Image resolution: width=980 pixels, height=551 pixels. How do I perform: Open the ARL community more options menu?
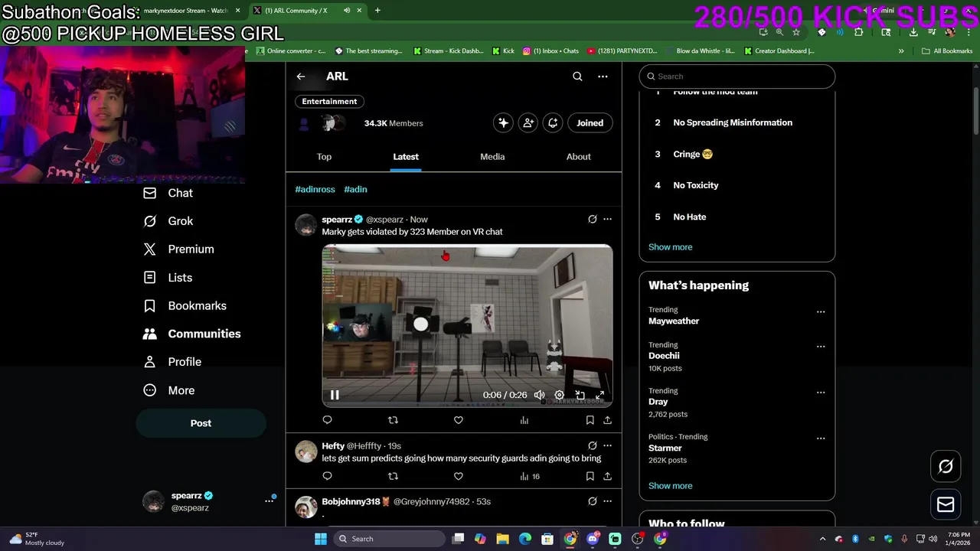tap(603, 77)
